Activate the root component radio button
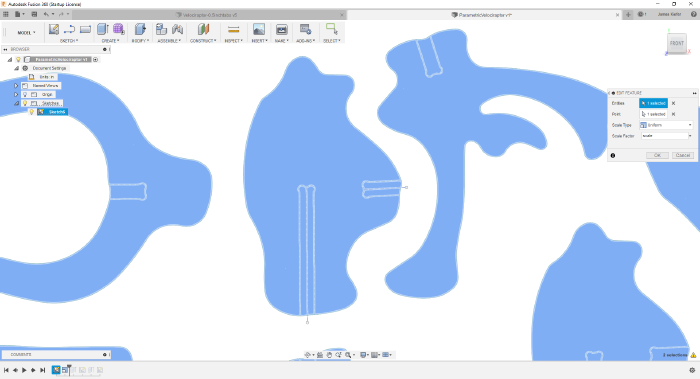Screen dimensions: 700x379 pos(96,59)
